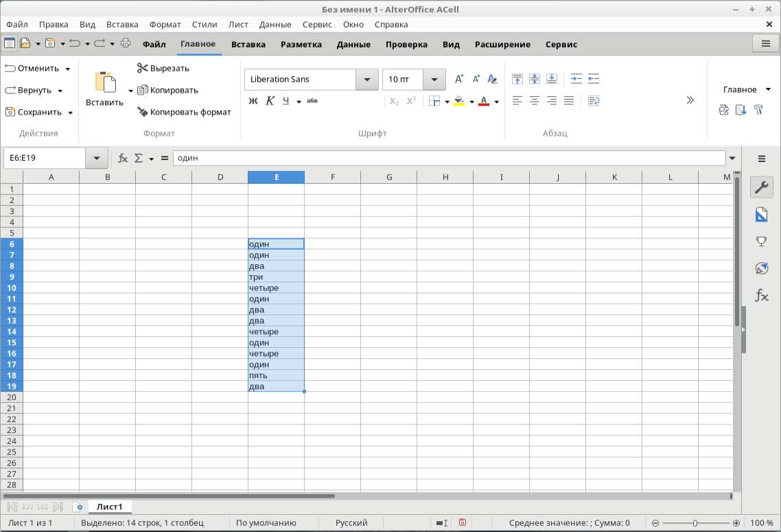This screenshot has height=532, width=781.
Task: Expand the formula bar with right arrow
Action: tap(732, 158)
